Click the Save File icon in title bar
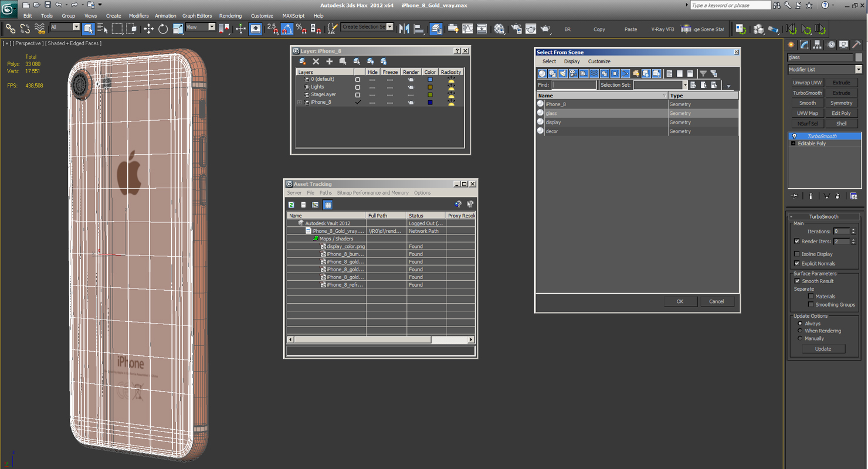This screenshot has height=469, width=868. 48,5
